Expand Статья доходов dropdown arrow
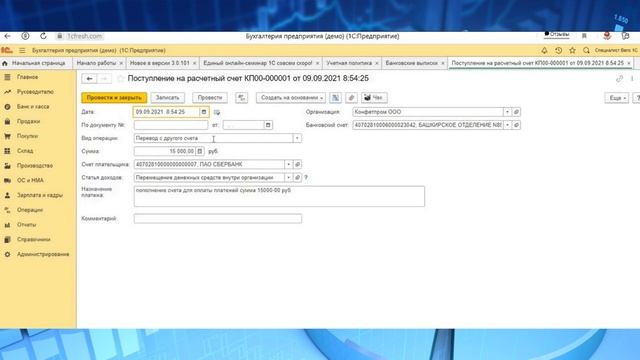This screenshot has height=360, width=640. click(289, 178)
